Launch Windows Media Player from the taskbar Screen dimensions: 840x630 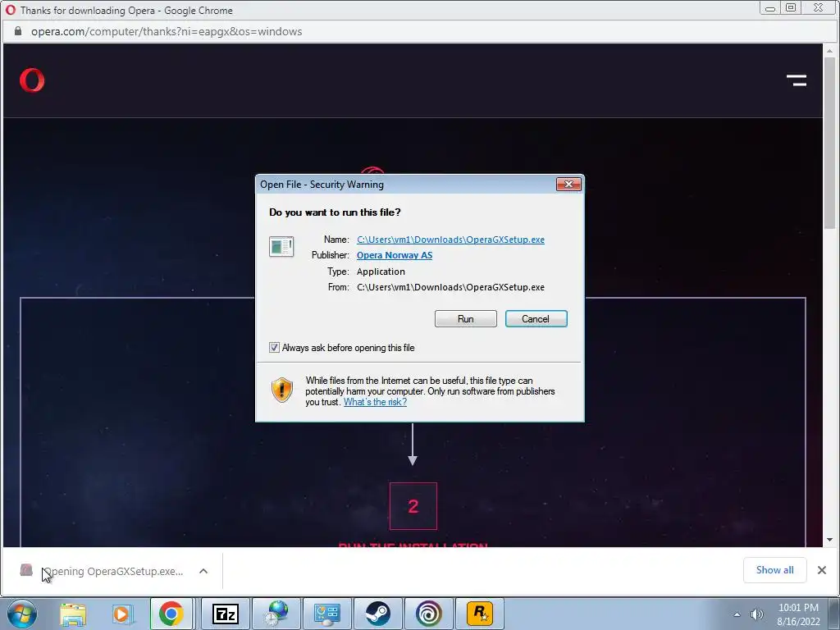pos(122,614)
